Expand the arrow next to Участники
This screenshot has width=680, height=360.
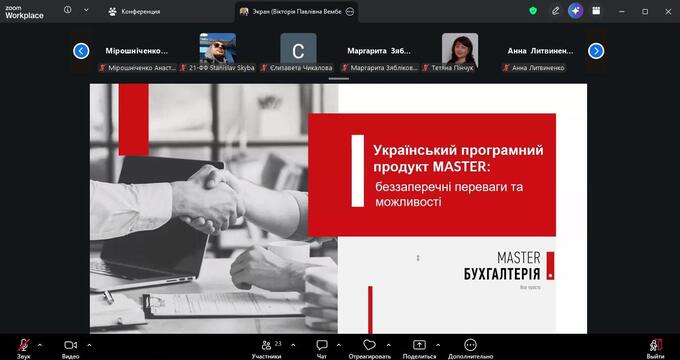pos(293,345)
